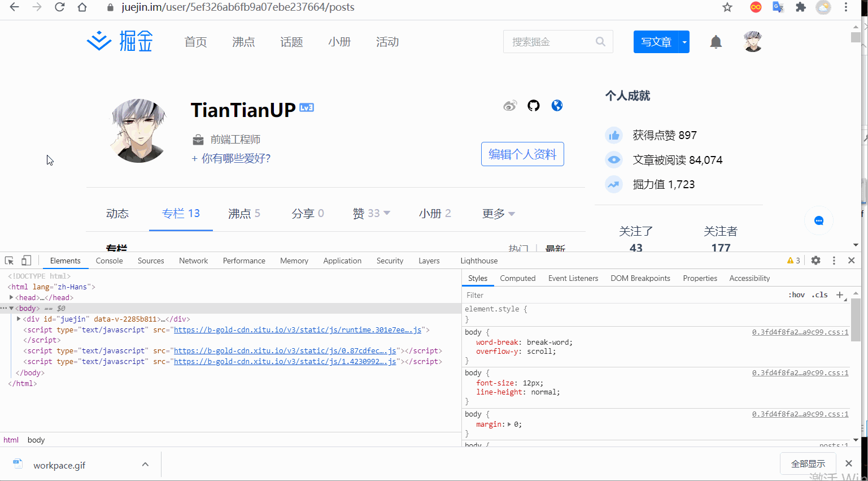Toggle the device toolbar icon
The height and width of the screenshot is (481, 868).
point(26,261)
